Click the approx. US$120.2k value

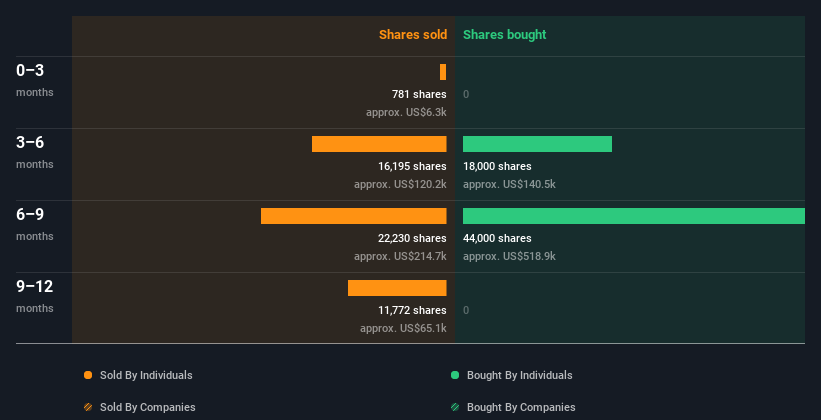click(x=400, y=184)
